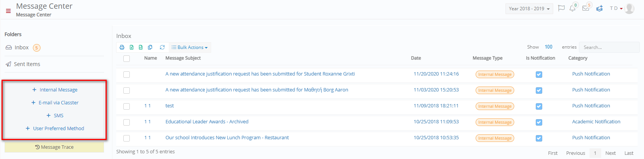644x159 pixels.
Task: Open the Bulk Actions dropdown
Action: tap(190, 47)
